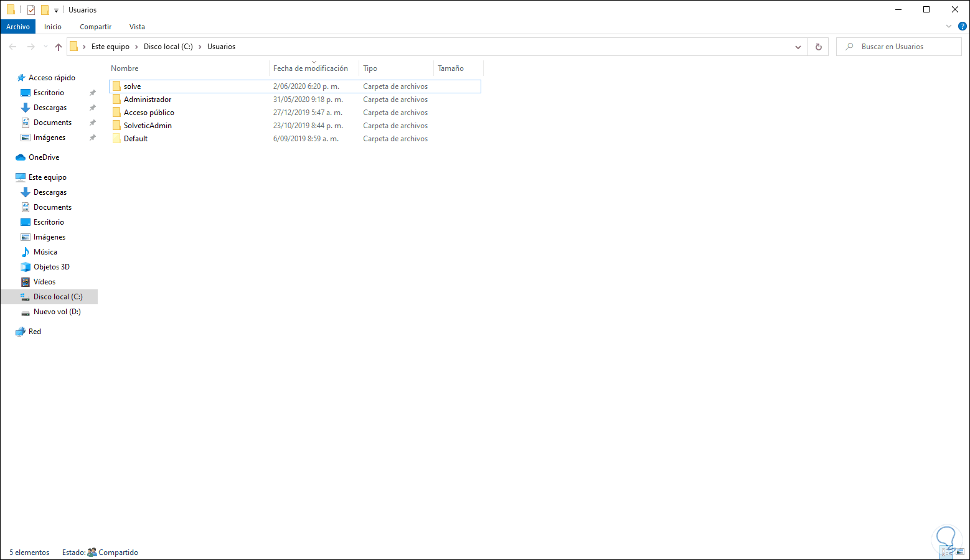Image resolution: width=970 pixels, height=560 pixels.
Task: Select the Default folder icon
Action: coord(116,139)
